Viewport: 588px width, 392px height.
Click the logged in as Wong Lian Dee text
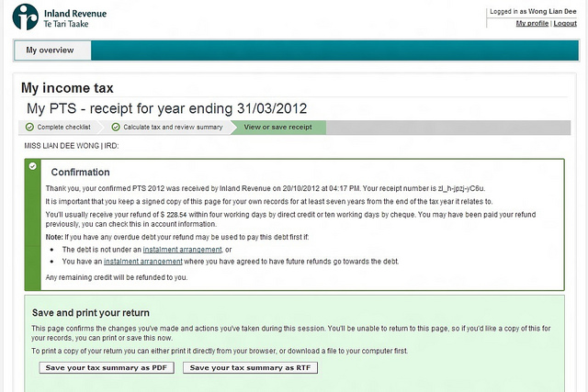[533, 11]
